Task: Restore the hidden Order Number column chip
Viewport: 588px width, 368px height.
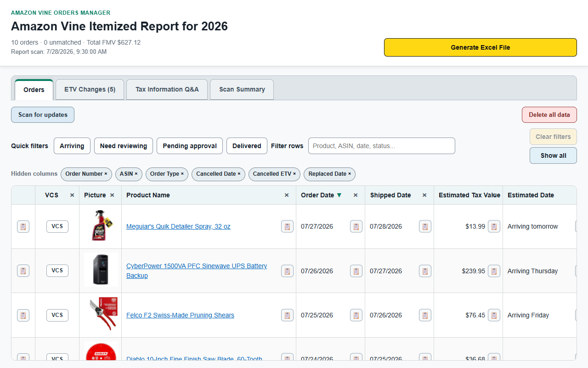Action: tap(86, 174)
